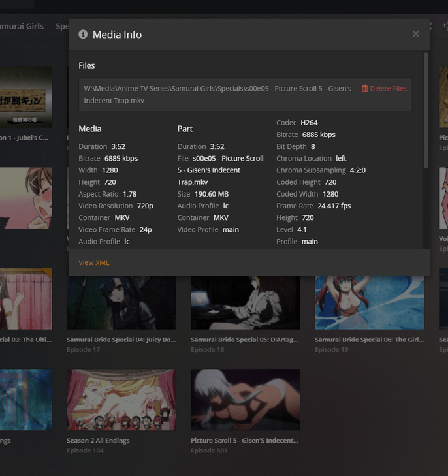Select the Chroma Location left value
The width and height of the screenshot is (448, 476).
341,159
